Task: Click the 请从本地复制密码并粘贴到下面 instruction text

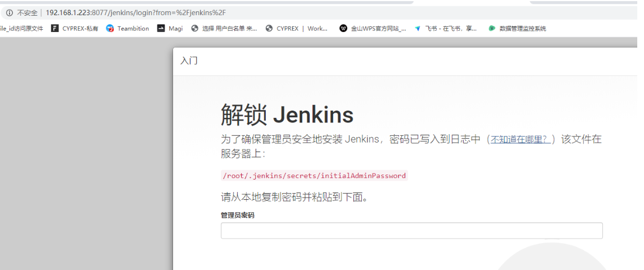Action: (x=294, y=198)
